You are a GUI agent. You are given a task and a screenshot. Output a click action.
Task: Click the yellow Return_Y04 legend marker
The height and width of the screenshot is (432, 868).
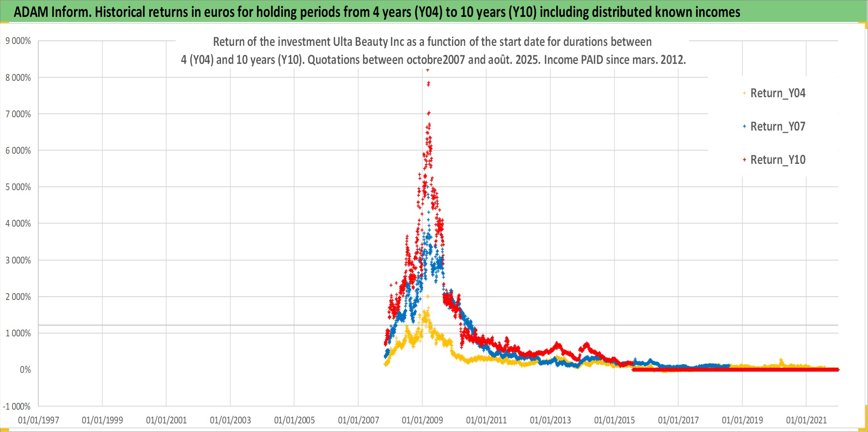click(x=744, y=93)
